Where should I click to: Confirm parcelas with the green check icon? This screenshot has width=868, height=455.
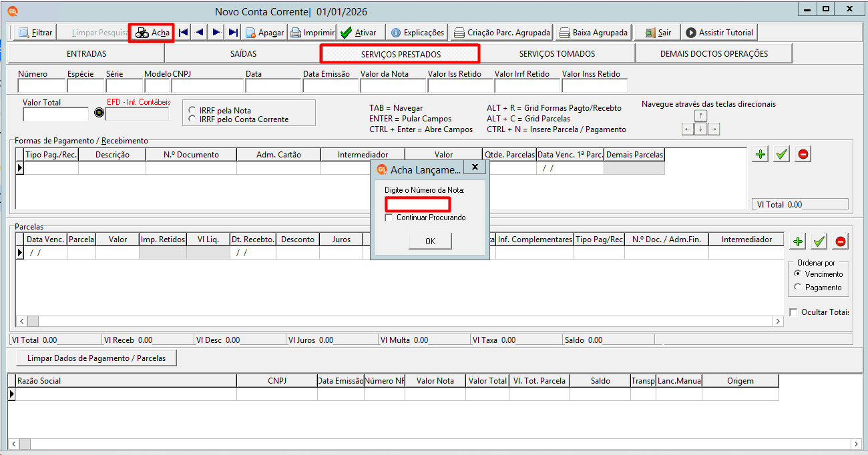pyautogui.click(x=819, y=242)
